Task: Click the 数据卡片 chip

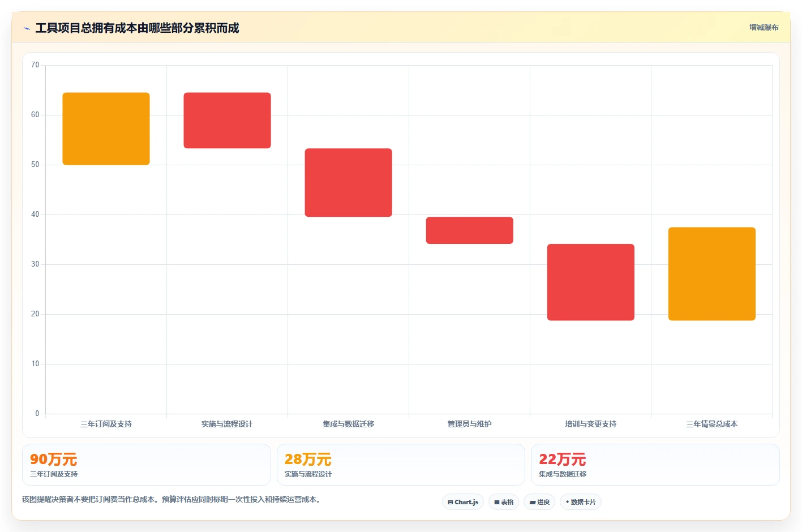Action: click(x=581, y=502)
